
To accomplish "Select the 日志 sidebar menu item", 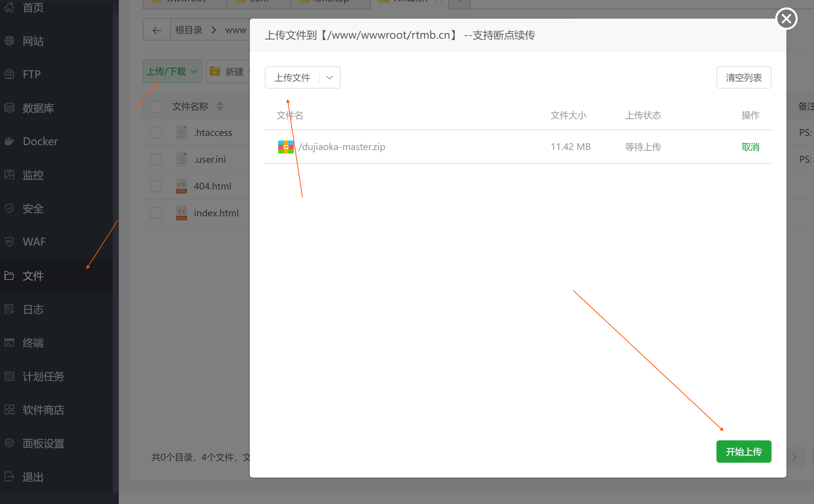I will (33, 309).
